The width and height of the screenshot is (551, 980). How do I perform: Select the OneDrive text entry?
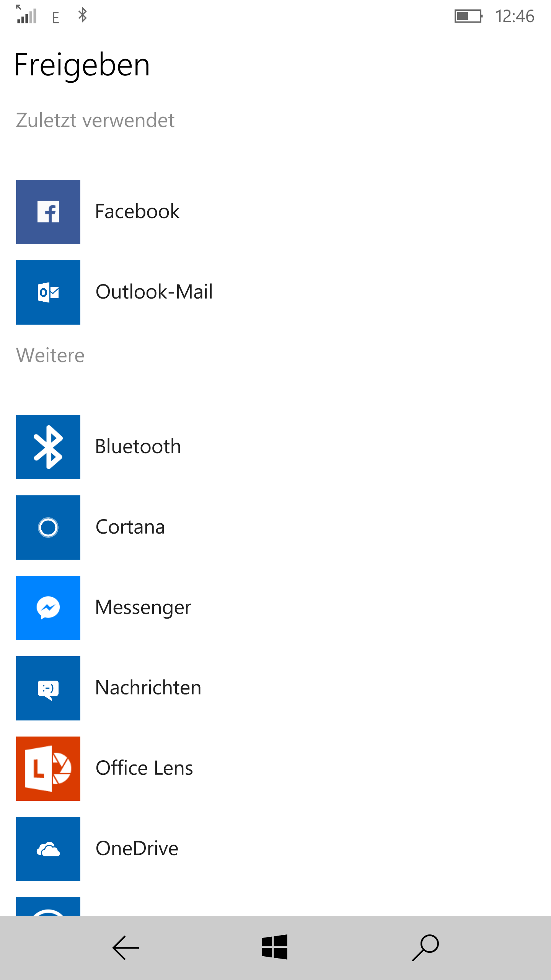click(137, 848)
